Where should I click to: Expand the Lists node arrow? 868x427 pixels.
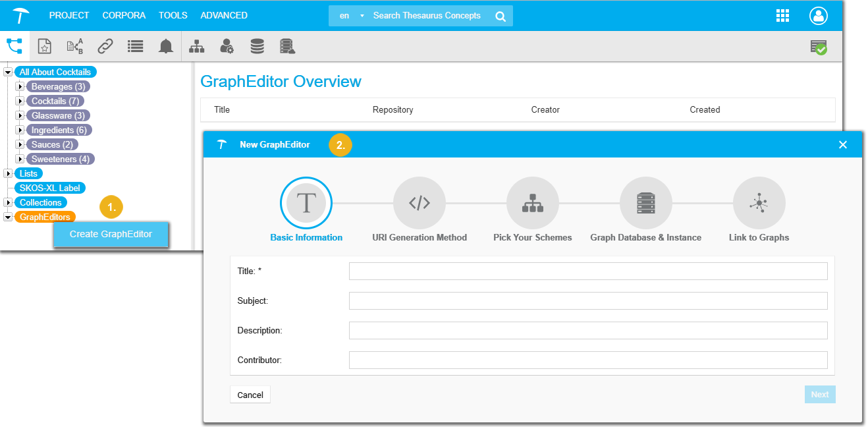tap(8, 173)
